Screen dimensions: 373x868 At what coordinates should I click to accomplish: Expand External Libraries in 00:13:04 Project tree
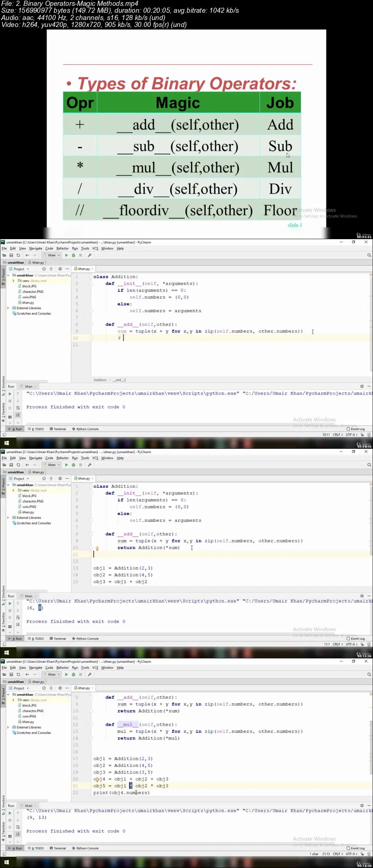pyautogui.click(x=8, y=518)
